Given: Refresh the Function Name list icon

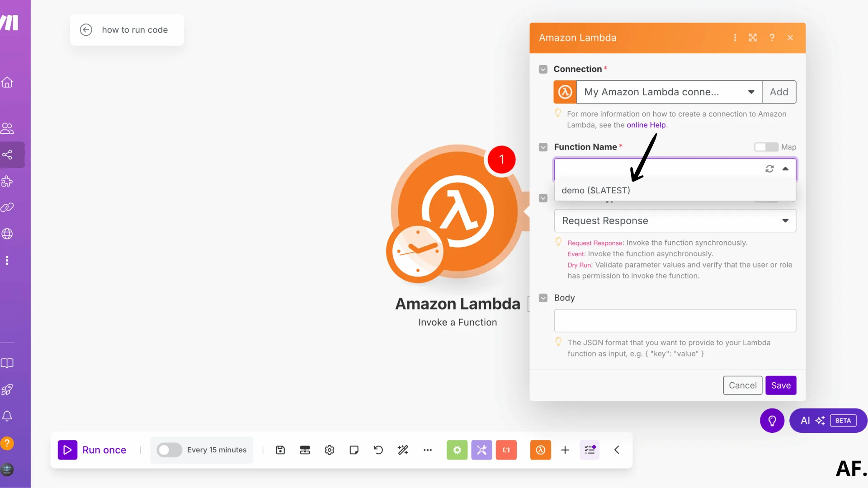Looking at the screenshot, I should (x=769, y=169).
